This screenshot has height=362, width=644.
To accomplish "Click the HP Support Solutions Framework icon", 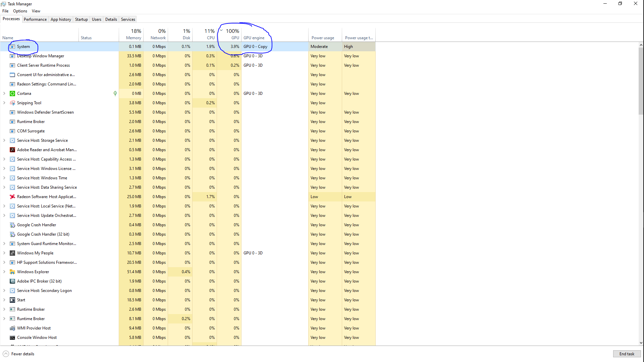I will coord(12,262).
